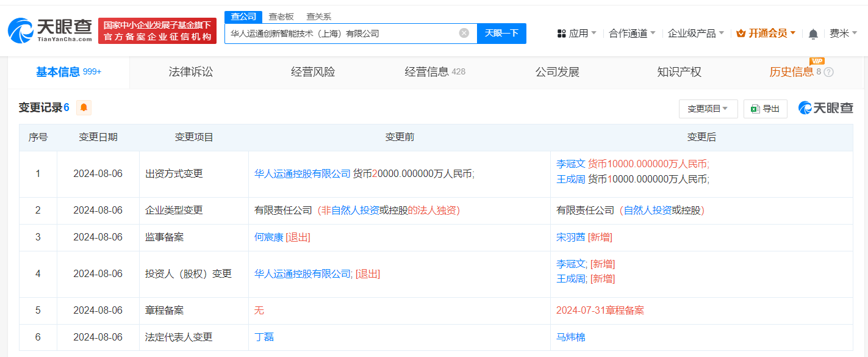Open the 法律诉讼 tab
Viewport: 868px width, 357px height.
point(190,72)
